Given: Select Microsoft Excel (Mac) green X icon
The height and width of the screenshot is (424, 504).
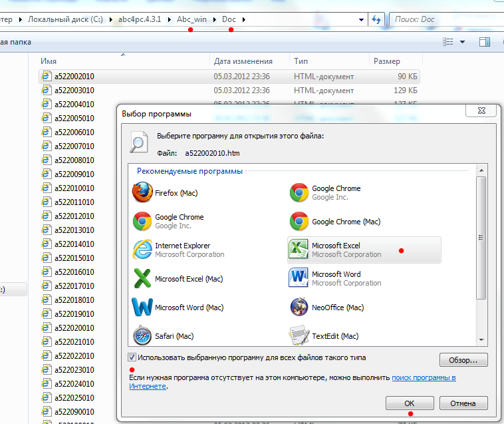Looking at the screenshot, I should coord(142,279).
